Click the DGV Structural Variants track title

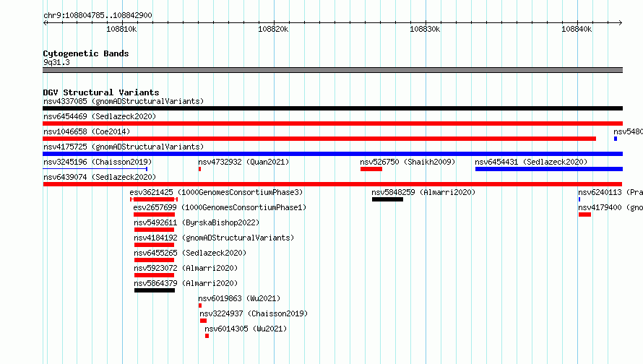pyautogui.click(x=101, y=92)
